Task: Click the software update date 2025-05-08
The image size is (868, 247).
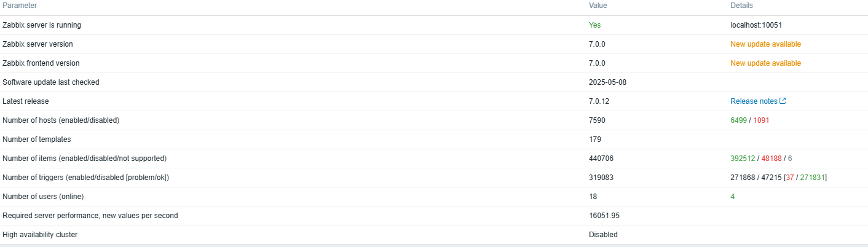Action: click(607, 82)
